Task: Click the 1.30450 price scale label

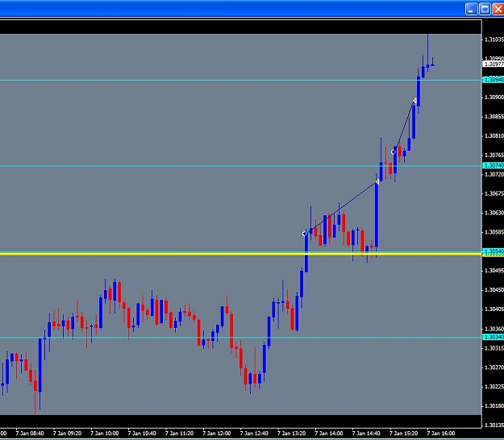Action: [x=494, y=290]
